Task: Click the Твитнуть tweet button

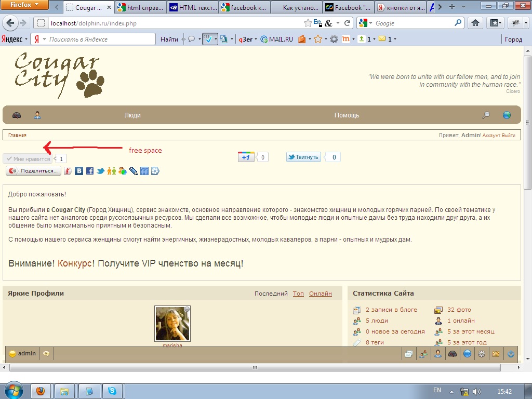Action: click(x=303, y=157)
